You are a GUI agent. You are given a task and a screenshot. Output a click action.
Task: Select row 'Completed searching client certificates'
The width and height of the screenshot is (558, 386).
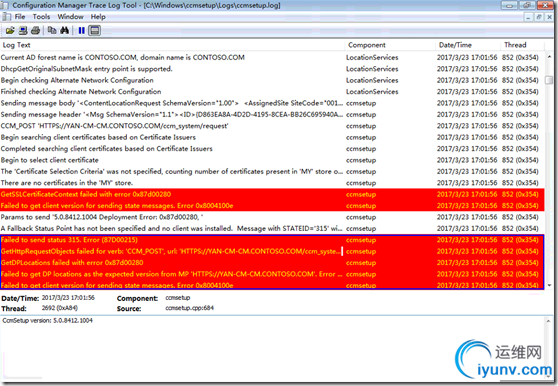pos(272,148)
